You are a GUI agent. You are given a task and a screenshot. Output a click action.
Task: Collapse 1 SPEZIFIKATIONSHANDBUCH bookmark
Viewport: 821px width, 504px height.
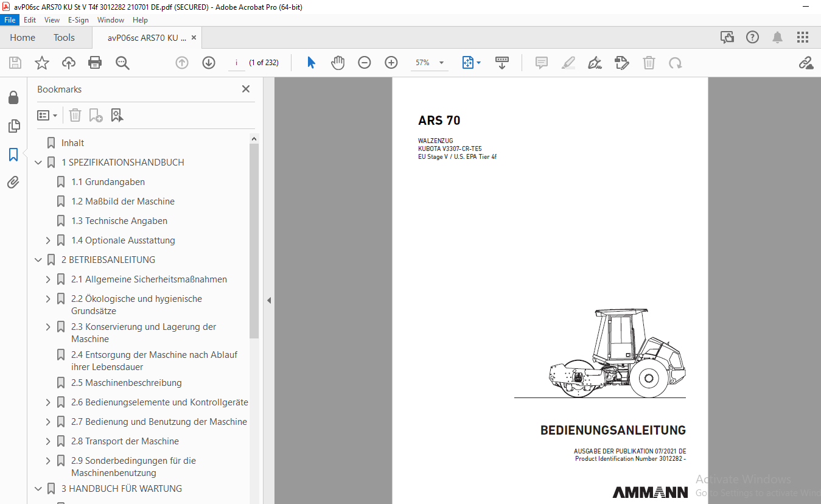click(x=38, y=163)
